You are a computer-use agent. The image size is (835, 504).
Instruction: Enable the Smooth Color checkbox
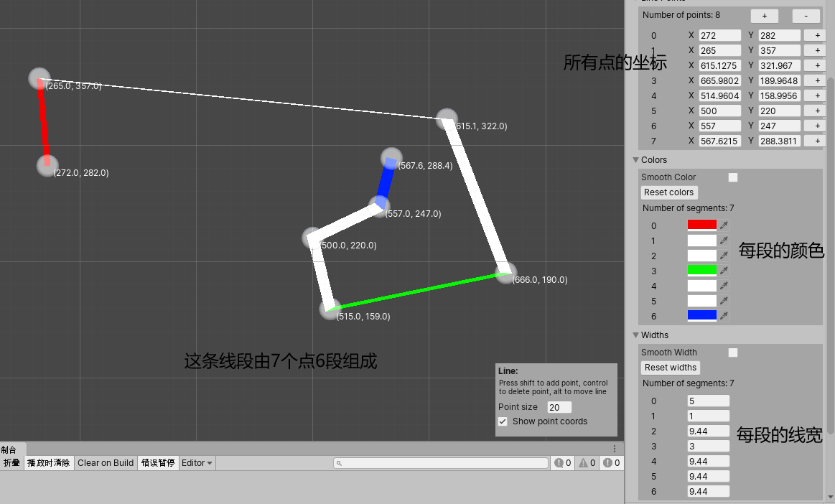[x=732, y=177]
